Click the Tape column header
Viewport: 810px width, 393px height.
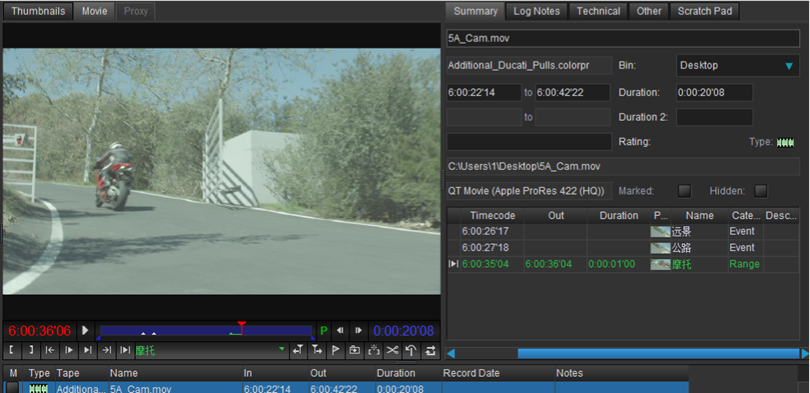point(81,373)
